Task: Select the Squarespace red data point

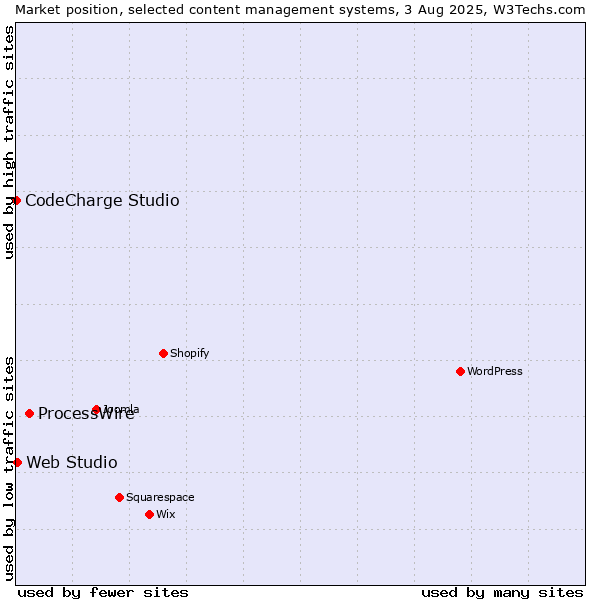Action: pos(119,497)
